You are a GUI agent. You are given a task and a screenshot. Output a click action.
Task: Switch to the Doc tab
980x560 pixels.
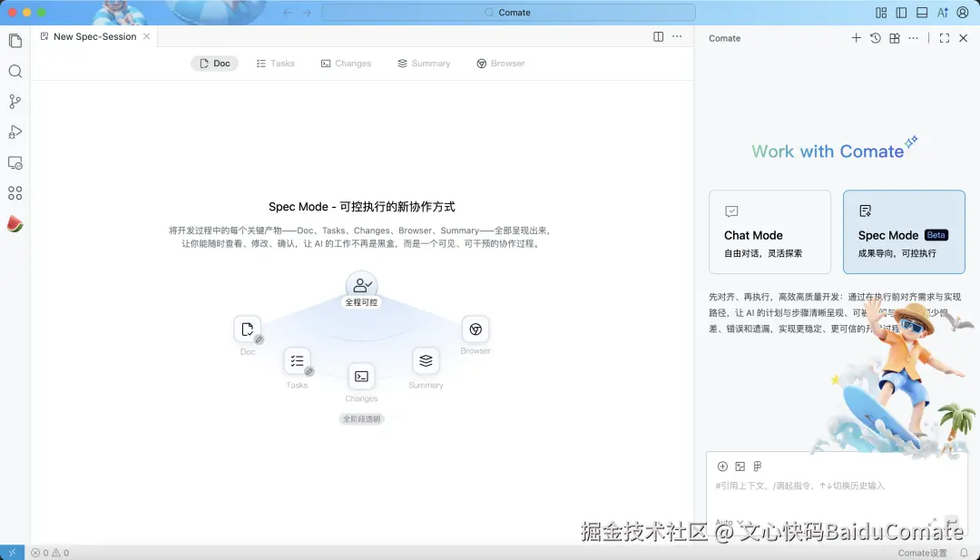214,64
